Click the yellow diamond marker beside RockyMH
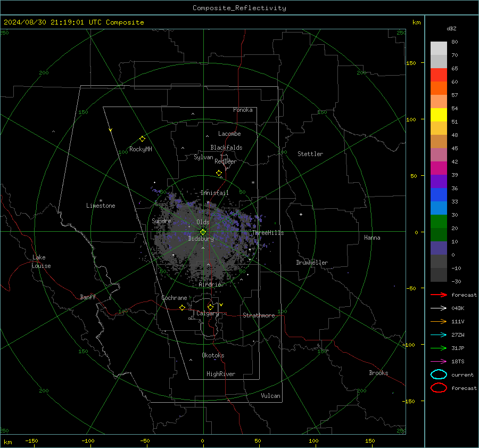This screenshot has height=448, width=479. 142,139
